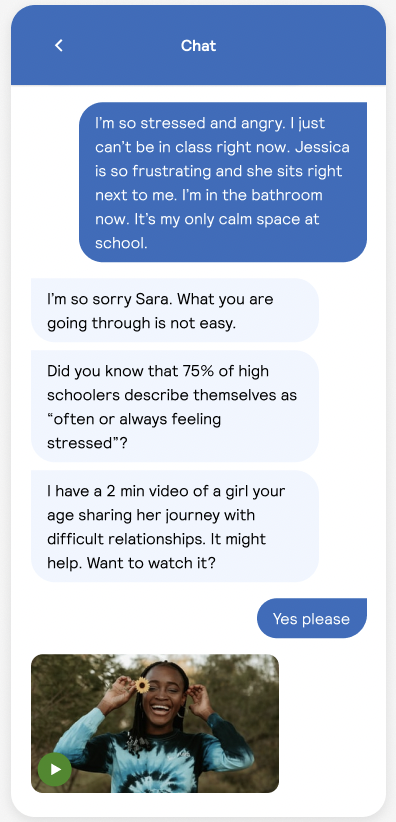This screenshot has width=396, height=822.
Task: Tap the sunflower in the video preview
Action: pyautogui.click(x=142, y=684)
